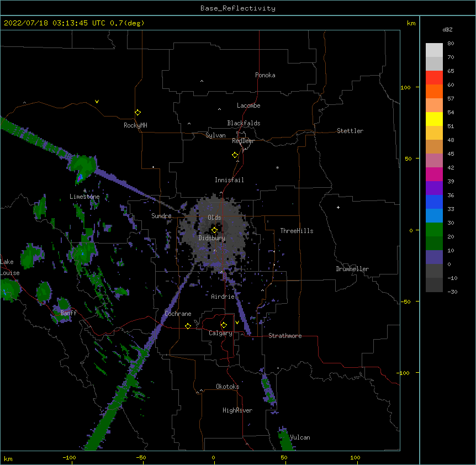This screenshot has height=465, width=476.
Task: Click the yellow V marker east of Calgary
Action: [237, 323]
